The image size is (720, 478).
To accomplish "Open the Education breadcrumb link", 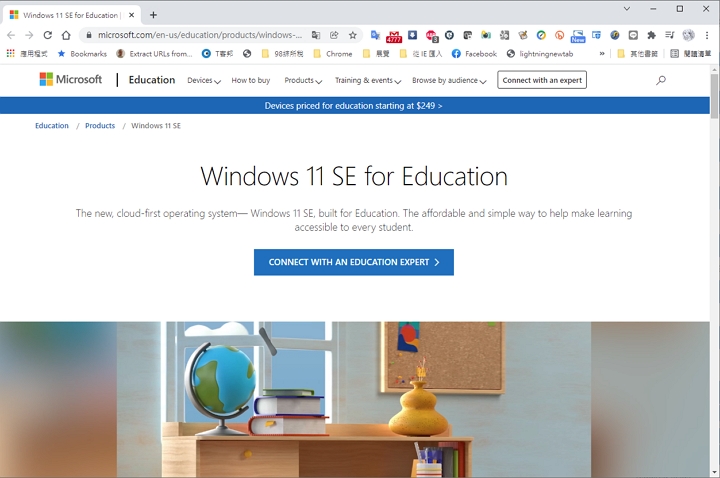I will click(52, 126).
